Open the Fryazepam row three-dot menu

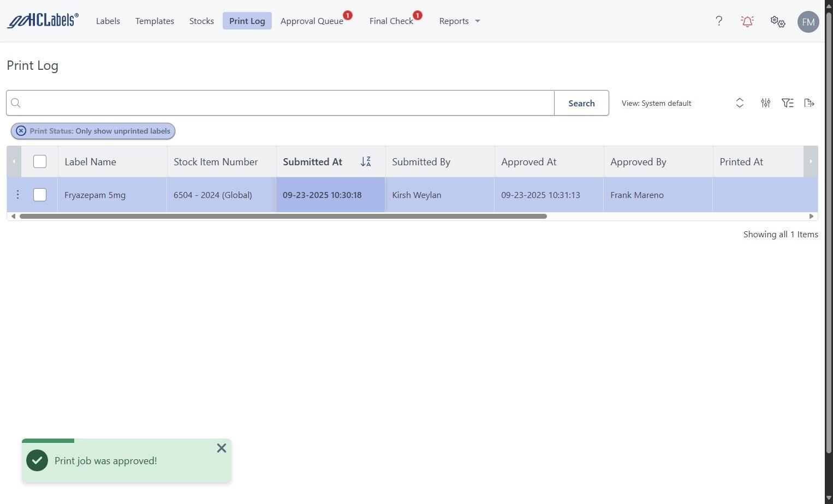[x=17, y=195]
